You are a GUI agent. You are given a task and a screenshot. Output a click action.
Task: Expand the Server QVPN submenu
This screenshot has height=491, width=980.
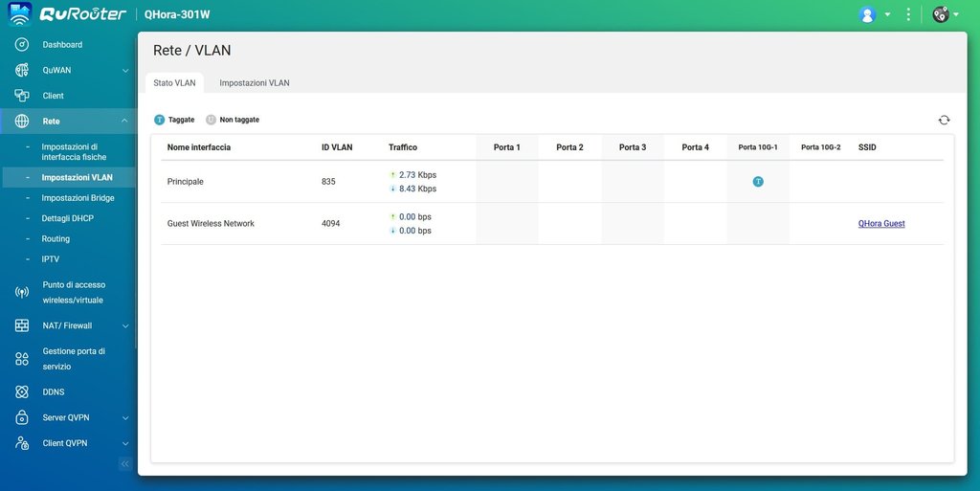[124, 417]
